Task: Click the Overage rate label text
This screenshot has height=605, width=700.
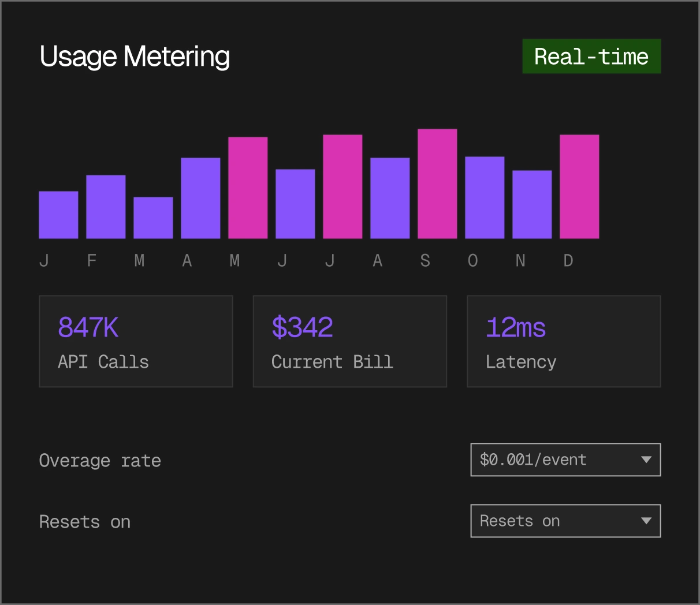Action: click(100, 461)
